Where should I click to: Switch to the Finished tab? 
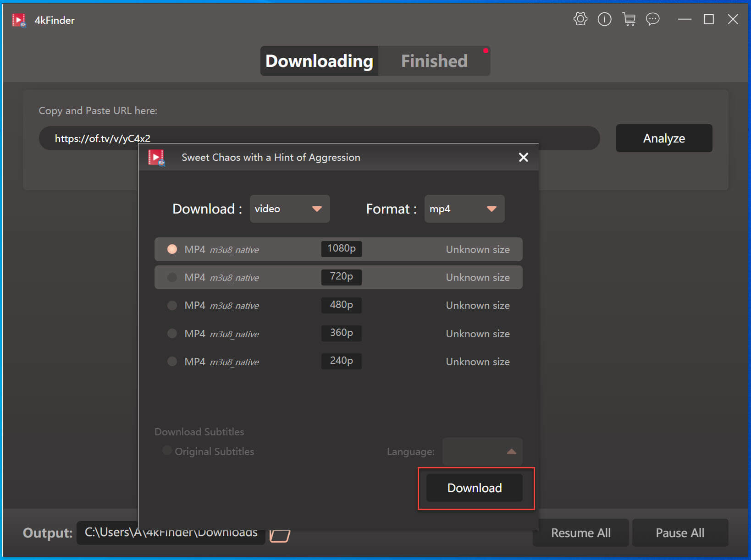coord(434,61)
